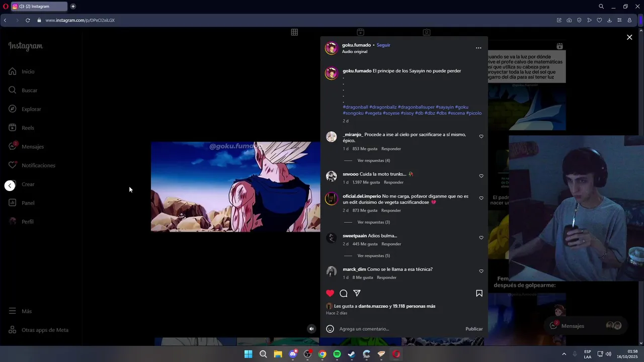Click the Agrega un comentario field

point(400,329)
